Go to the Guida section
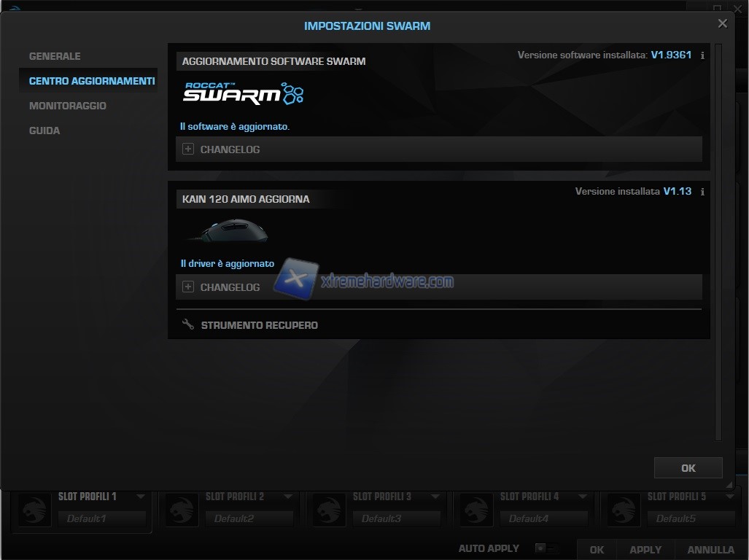The width and height of the screenshot is (749, 560). click(x=44, y=131)
